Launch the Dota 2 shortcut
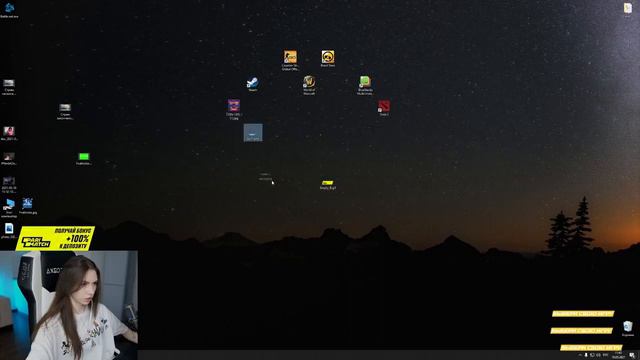The width and height of the screenshot is (640, 360). click(384, 107)
